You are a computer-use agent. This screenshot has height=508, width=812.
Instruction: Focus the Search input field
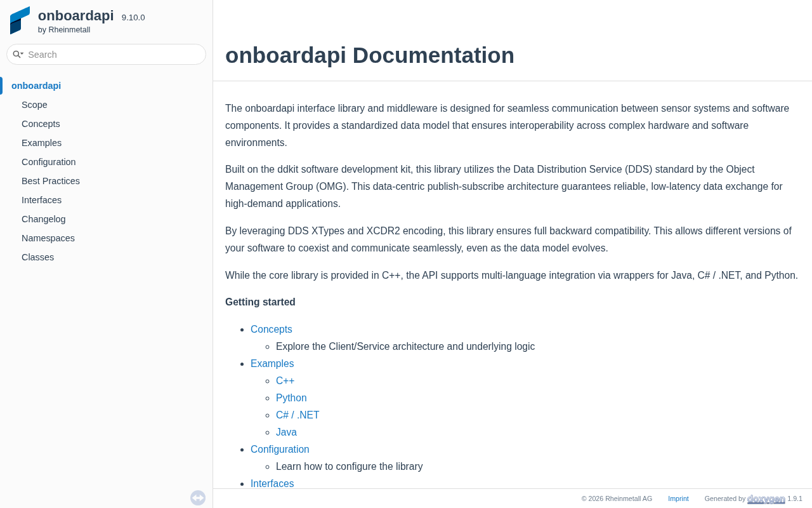pos(114,55)
